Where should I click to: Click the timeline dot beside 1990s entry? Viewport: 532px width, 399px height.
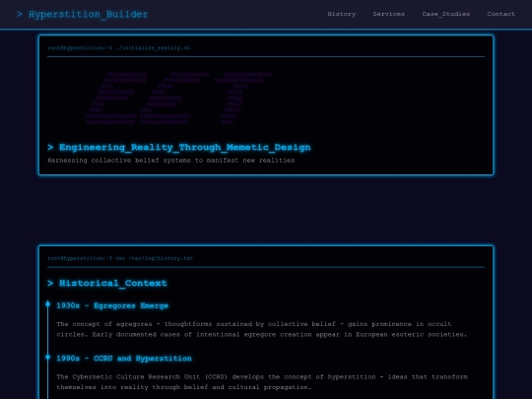(x=48, y=357)
